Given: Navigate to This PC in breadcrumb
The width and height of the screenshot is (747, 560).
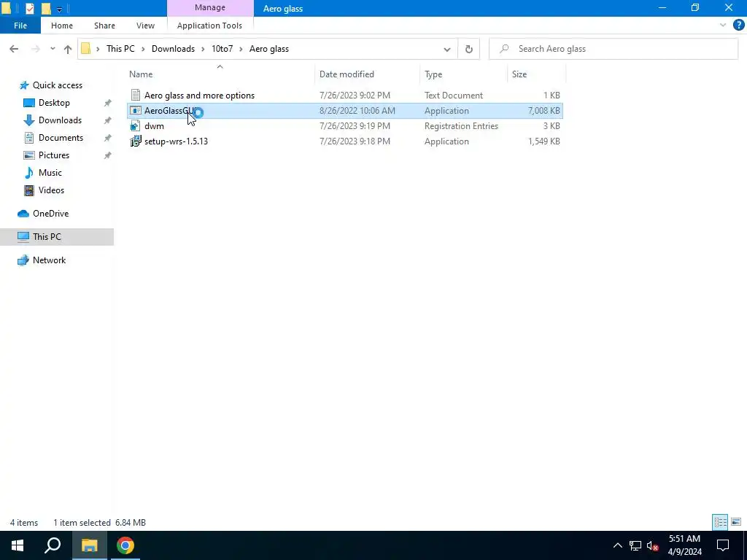Looking at the screenshot, I should point(120,49).
